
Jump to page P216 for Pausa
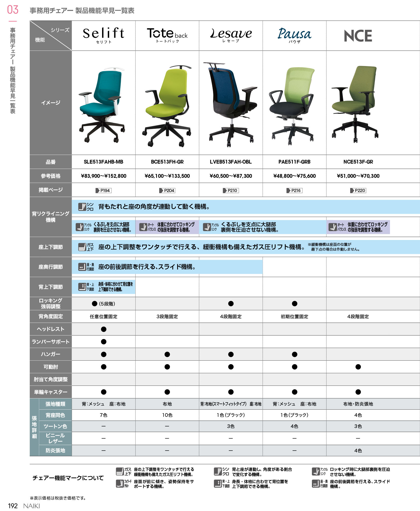pyautogui.click(x=294, y=190)
